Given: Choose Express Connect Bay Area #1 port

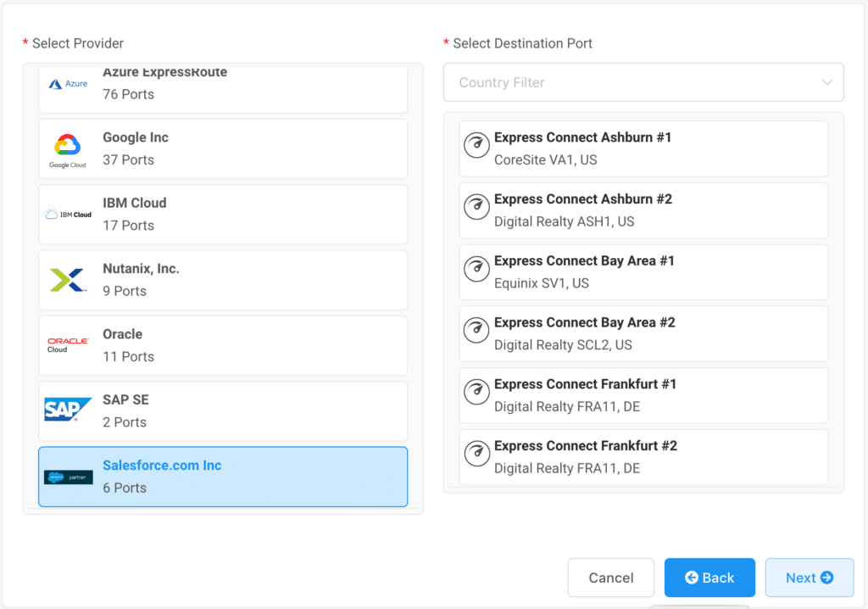Looking at the screenshot, I should tap(643, 271).
